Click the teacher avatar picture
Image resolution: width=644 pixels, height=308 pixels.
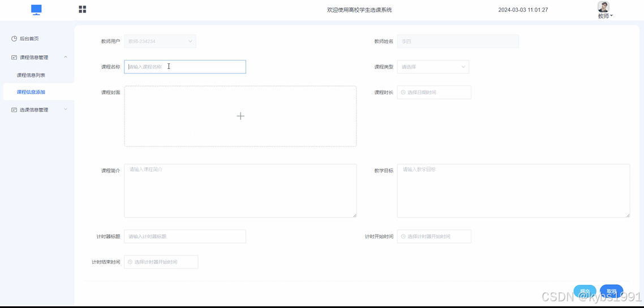click(603, 7)
